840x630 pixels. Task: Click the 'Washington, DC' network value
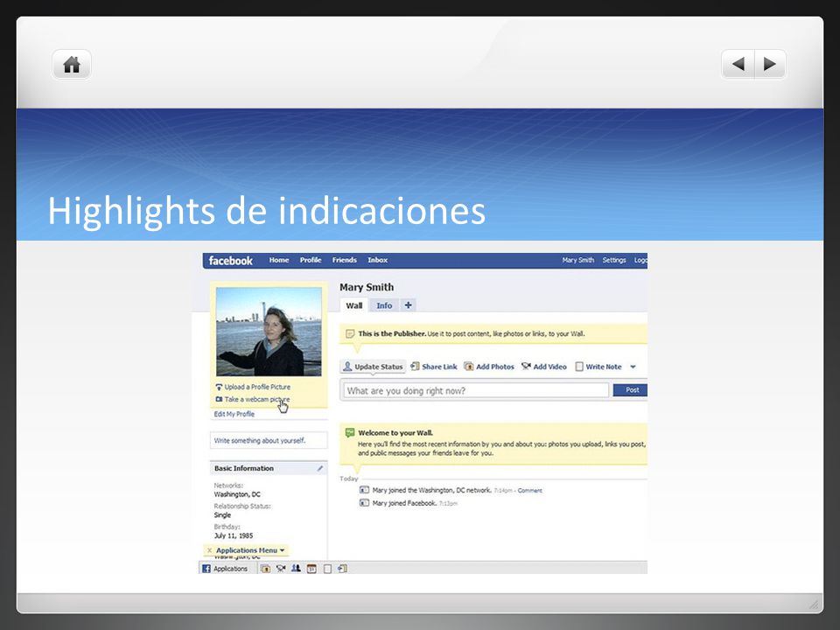[237, 494]
